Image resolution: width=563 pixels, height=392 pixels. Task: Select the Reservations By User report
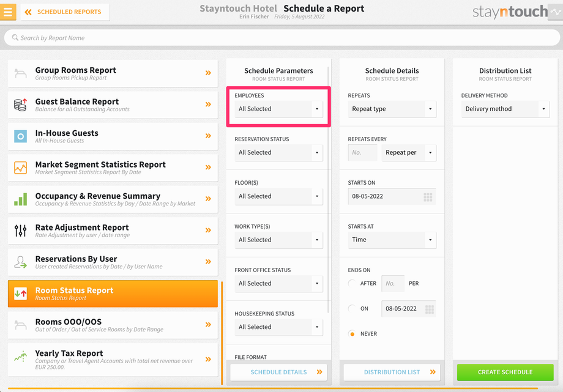113,262
